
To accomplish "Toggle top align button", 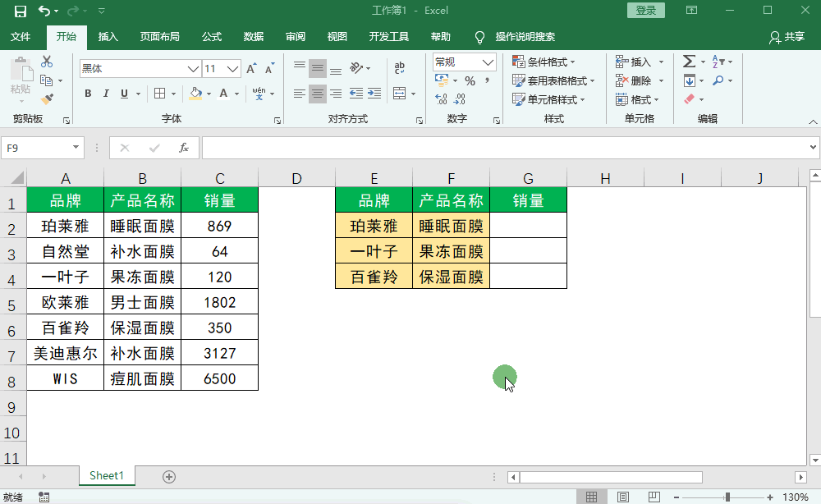I will coord(300,67).
